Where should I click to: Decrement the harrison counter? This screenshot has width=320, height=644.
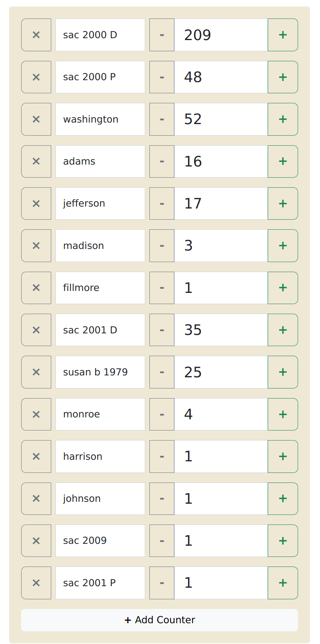[162, 456]
